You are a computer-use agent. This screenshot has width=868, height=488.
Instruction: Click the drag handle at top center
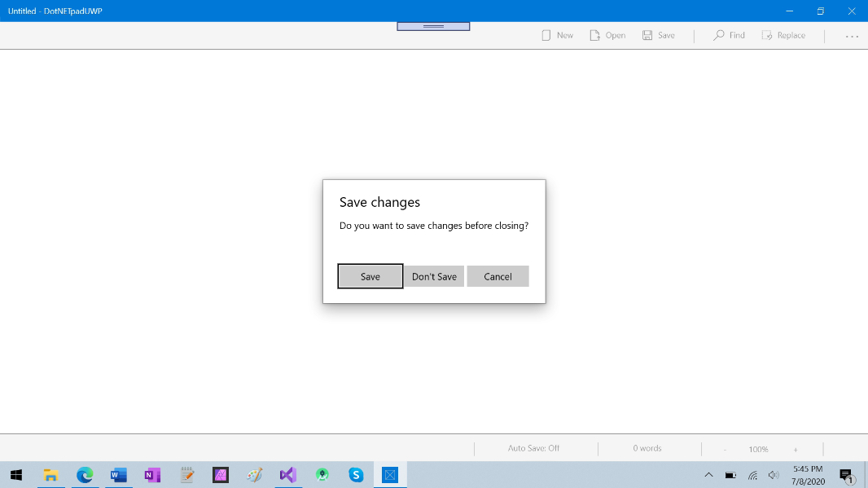pos(433,26)
